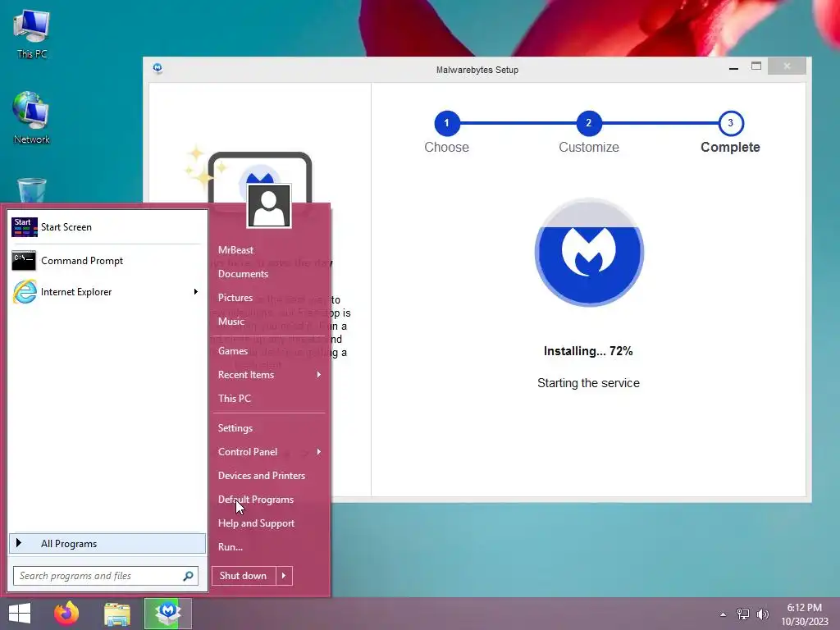Image resolution: width=840 pixels, height=630 pixels.
Task: Open File Explorer from the taskbar
Action: tap(116, 614)
